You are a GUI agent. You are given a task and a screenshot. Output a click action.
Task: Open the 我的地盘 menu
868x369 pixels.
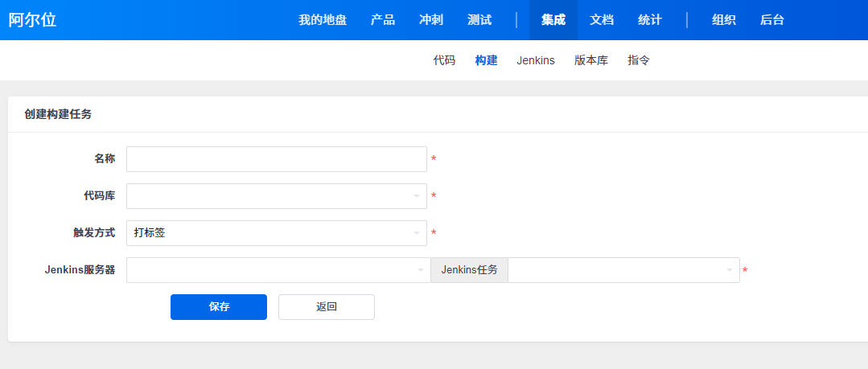coord(322,20)
